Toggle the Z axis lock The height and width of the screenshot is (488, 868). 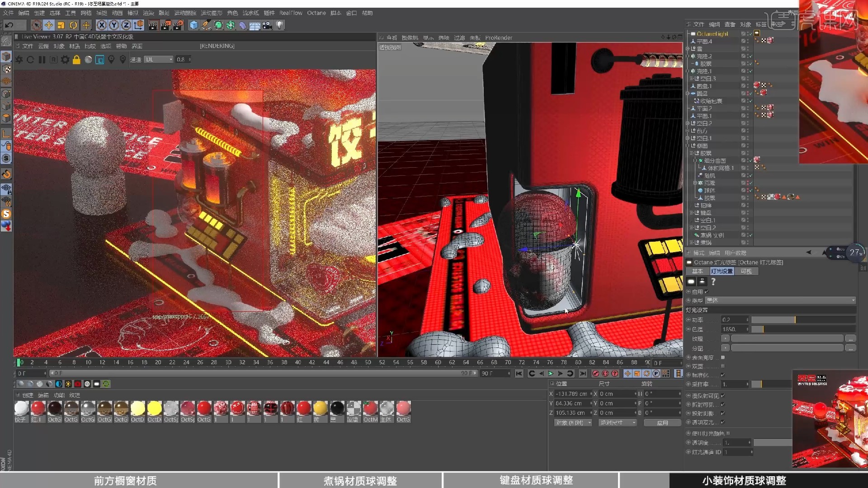(126, 25)
